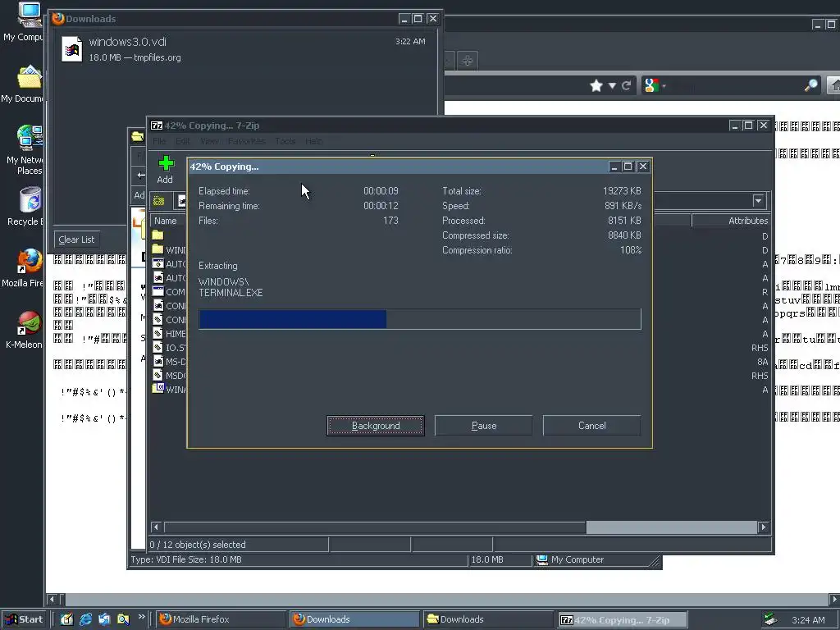
Task: Sort by the Name column header in 7-Zip
Action: tap(169, 221)
